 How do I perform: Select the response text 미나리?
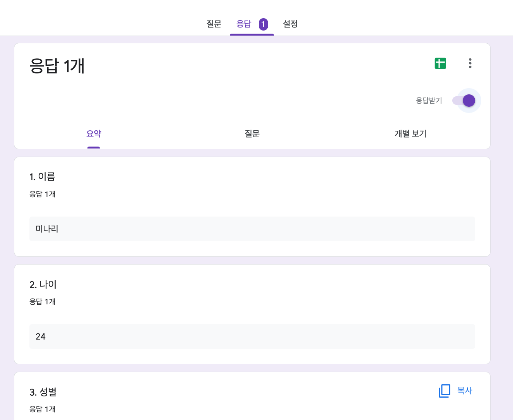(47, 229)
